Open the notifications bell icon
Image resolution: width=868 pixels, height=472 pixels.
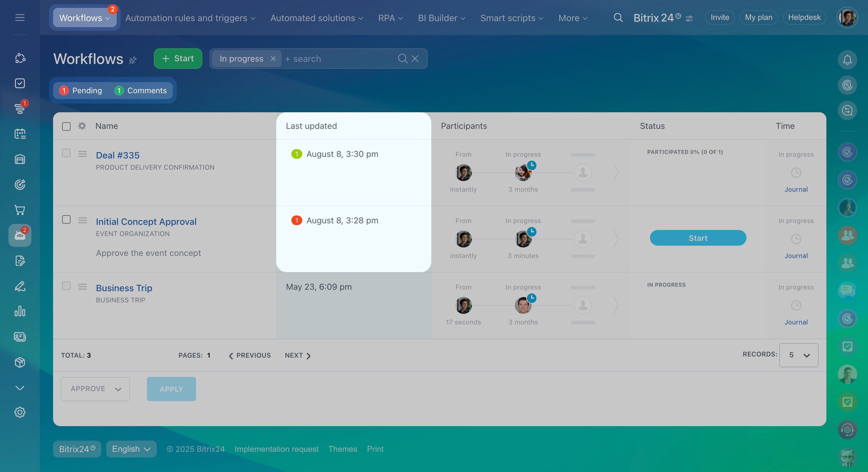pos(847,60)
